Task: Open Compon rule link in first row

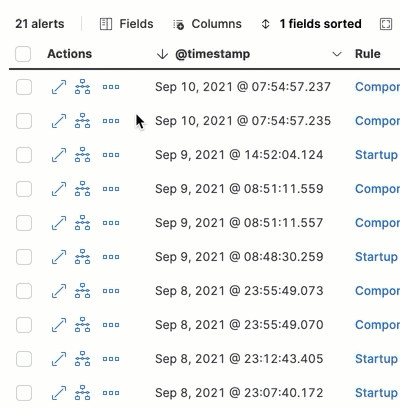Action: pyautogui.click(x=377, y=87)
